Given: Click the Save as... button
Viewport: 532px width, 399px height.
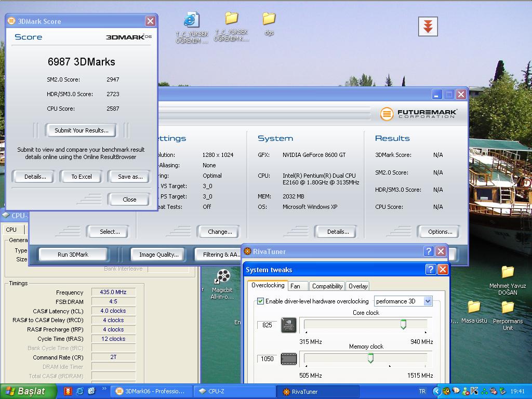Looking at the screenshot, I should 129,177.
